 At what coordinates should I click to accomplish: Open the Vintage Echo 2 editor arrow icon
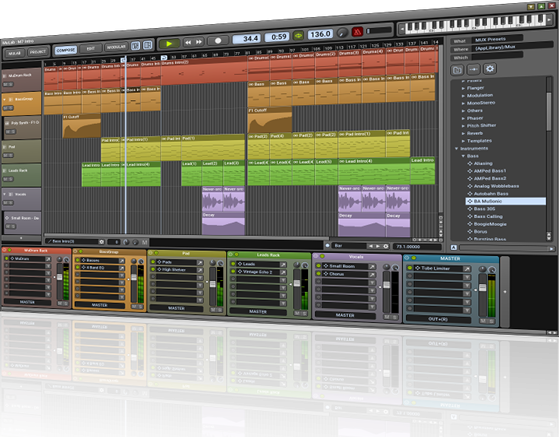pyautogui.click(x=283, y=272)
